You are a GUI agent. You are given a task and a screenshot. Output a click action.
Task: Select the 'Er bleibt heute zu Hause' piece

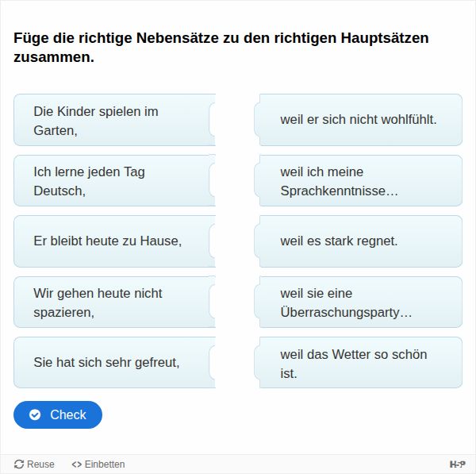(x=111, y=241)
